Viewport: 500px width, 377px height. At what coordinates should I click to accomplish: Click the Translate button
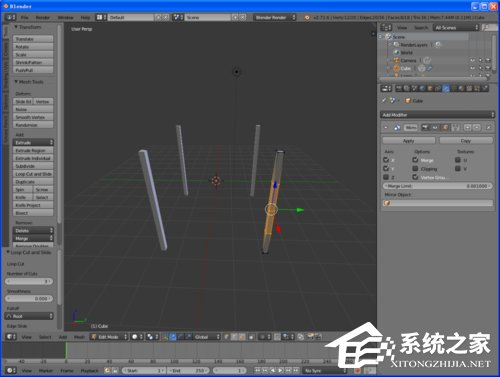click(x=33, y=39)
